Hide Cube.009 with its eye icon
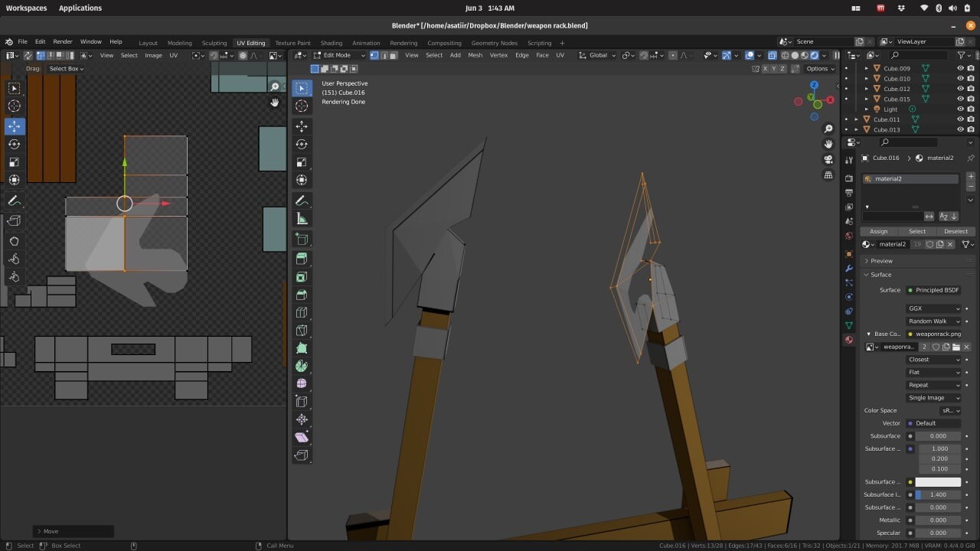Viewport: 980px width, 551px height. (960, 68)
